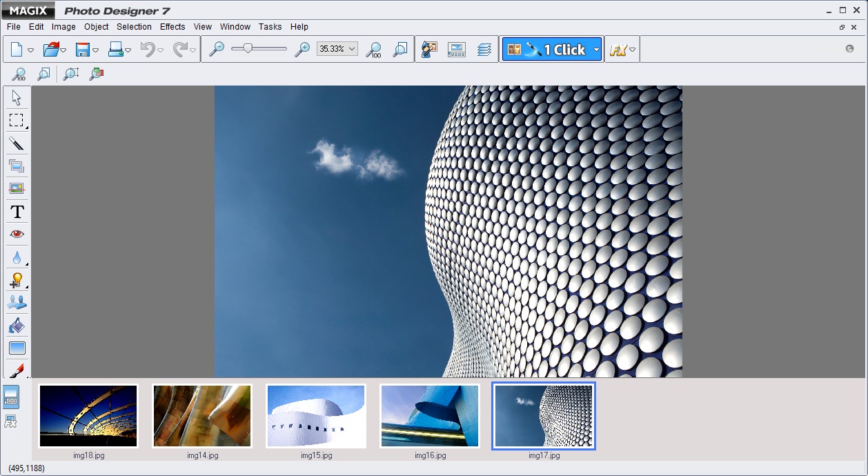Viewport: 868px width, 476px height.
Task: Select the Text tool
Action: click(17, 212)
